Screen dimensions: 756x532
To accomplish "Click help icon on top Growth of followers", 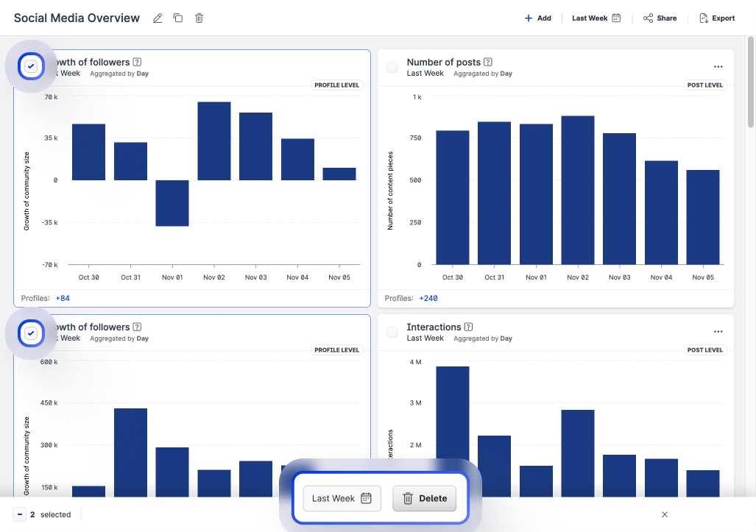I will coord(137,63).
